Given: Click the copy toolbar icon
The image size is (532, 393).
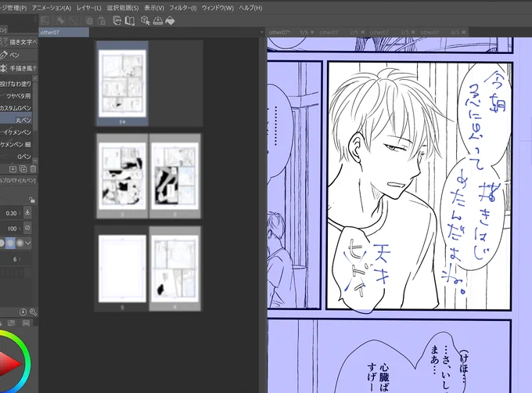Looking at the screenshot, I should (89, 20).
